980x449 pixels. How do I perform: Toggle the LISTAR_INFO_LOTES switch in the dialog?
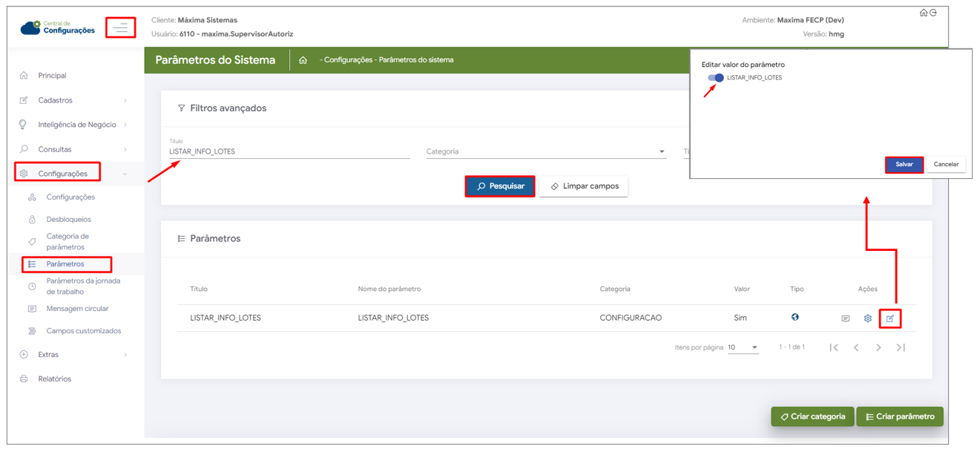tap(716, 78)
